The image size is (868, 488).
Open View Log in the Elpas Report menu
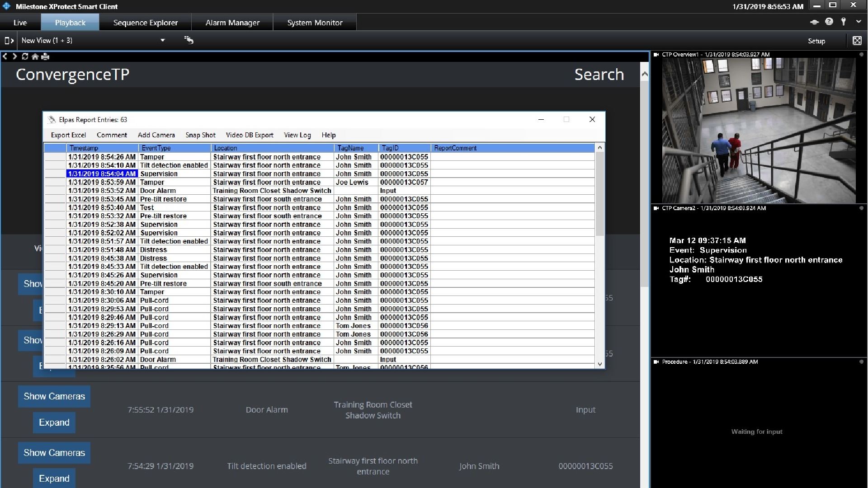coord(297,135)
